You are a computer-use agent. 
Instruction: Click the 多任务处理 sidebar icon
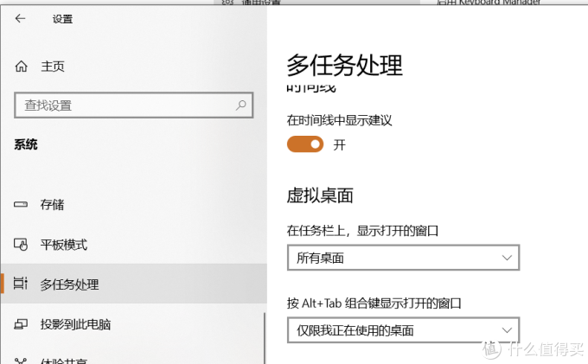coord(21,284)
